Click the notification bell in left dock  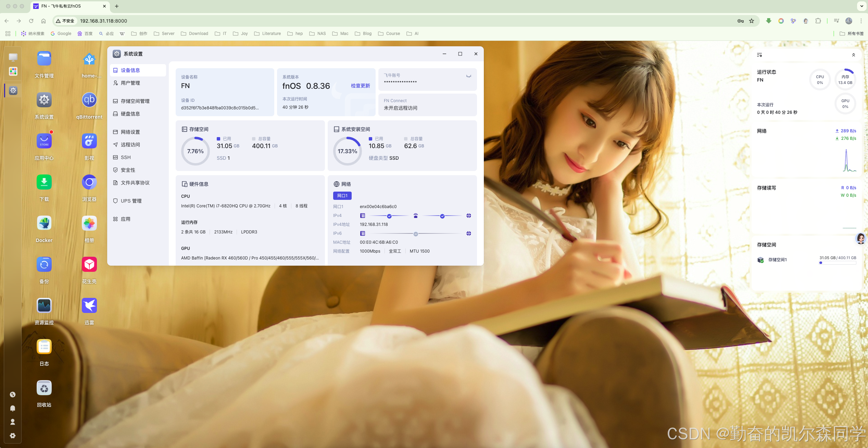(13, 408)
